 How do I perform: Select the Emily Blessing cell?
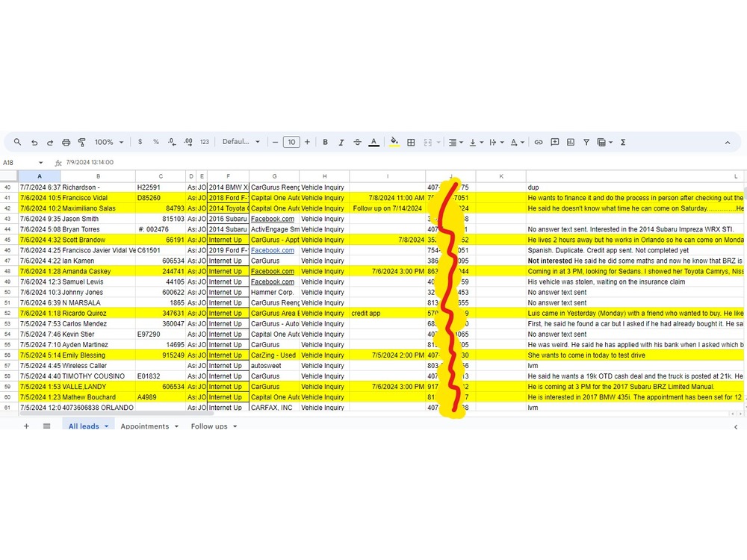pos(98,355)
